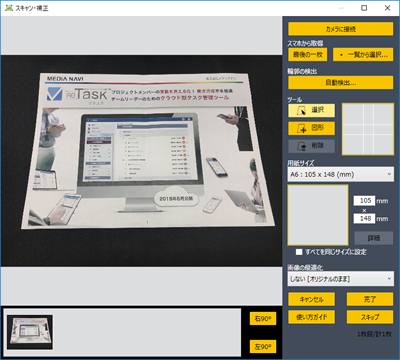Viewport: 400px width, 360px height.
Task: Choose the 図形 add shape tool
Action: pos(311,128)
